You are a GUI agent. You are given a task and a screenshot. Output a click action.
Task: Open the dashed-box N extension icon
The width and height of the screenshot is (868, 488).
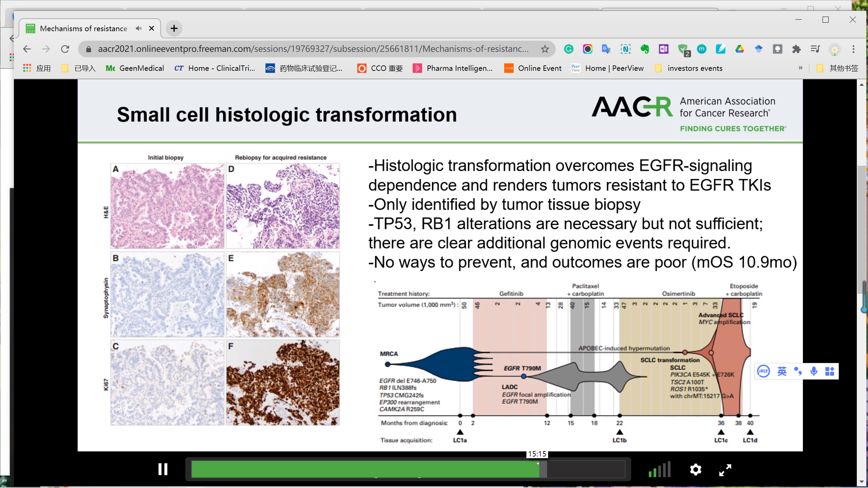(x=626, y=49)
